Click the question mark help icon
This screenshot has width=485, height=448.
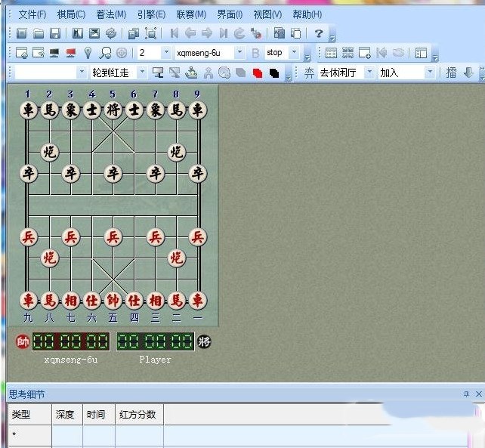(x=319, y=33)
